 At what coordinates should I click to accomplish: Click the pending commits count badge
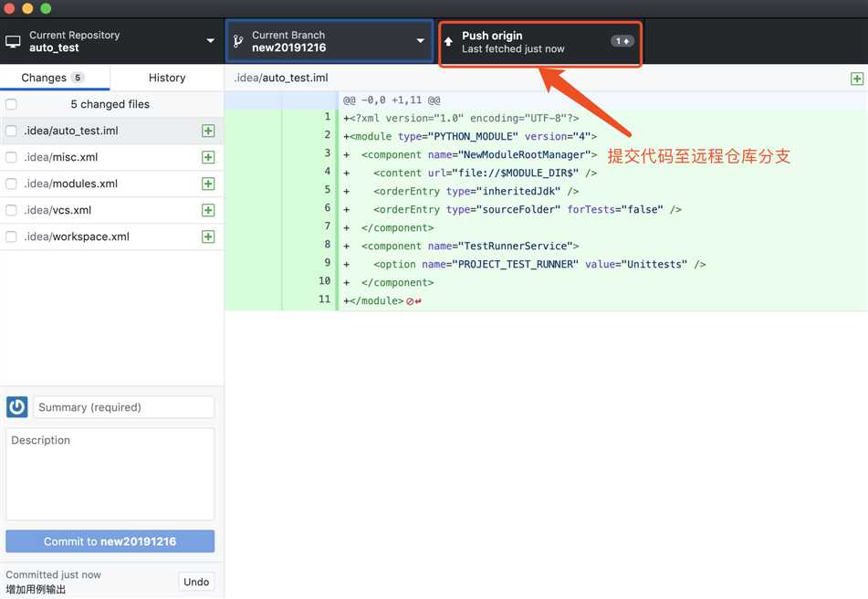coord(622,41)
